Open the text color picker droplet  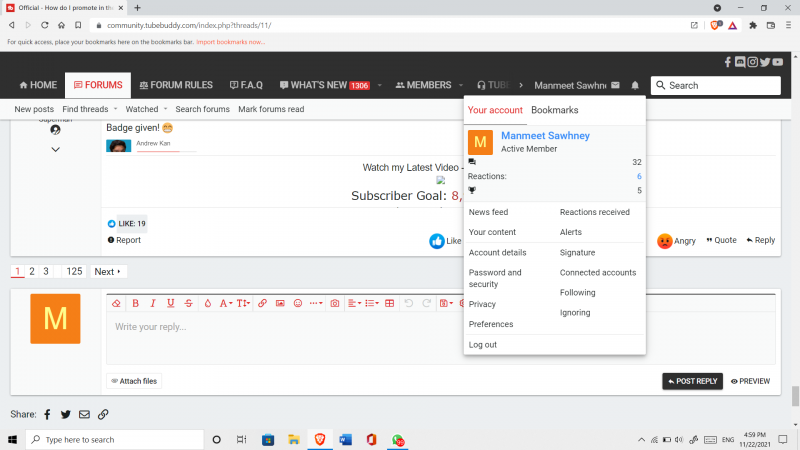click(207, 303)
